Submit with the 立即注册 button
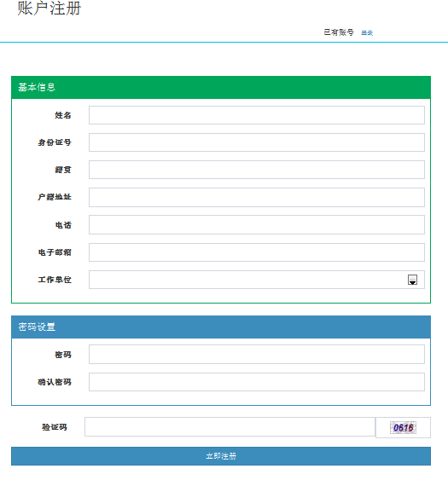The height and width of the screenshot is (486, 448). pyautogui.click(x=221, y=456)
